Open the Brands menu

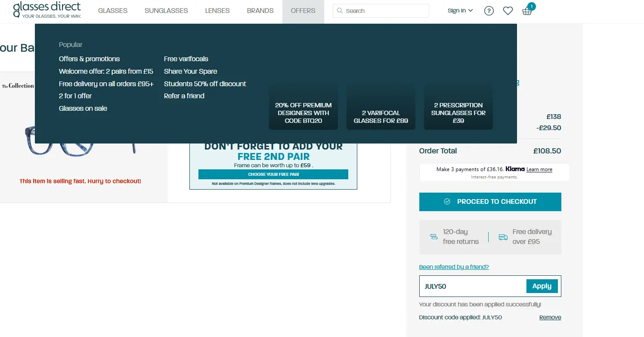click(260, 11)
